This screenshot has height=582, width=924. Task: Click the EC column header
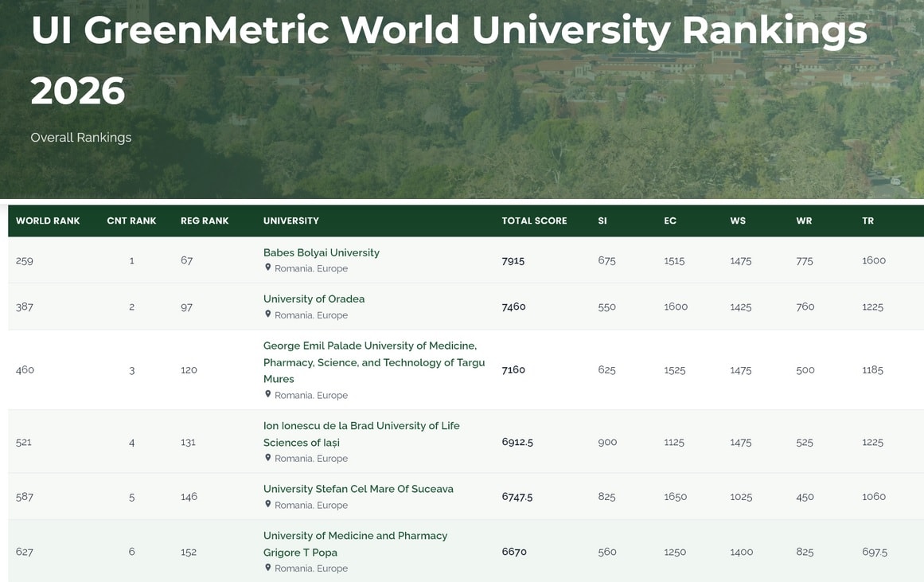coord(670,221)
